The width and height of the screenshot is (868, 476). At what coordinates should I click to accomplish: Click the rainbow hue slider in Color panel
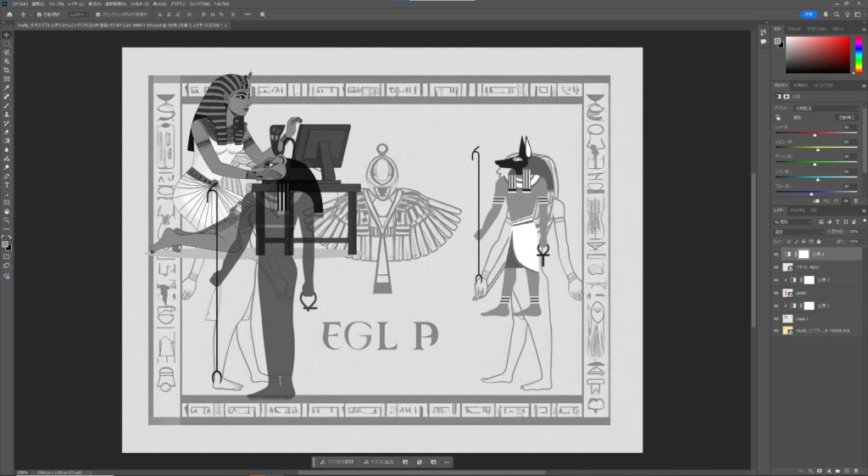click(x=858, y=55)
